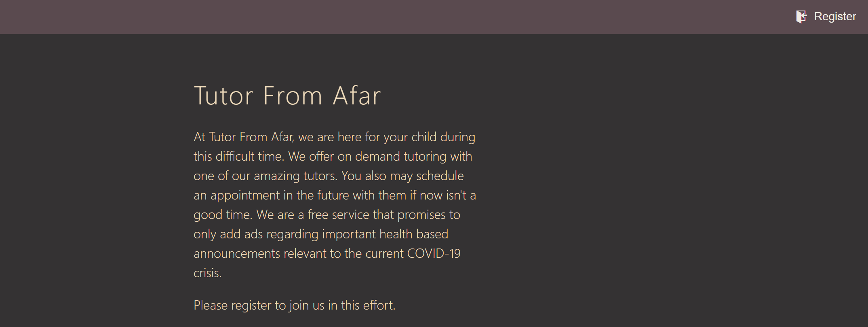This screenshot has width=868, height=327.
Task: Open the Register link in navbar
Action: click(x=826, y=17)
